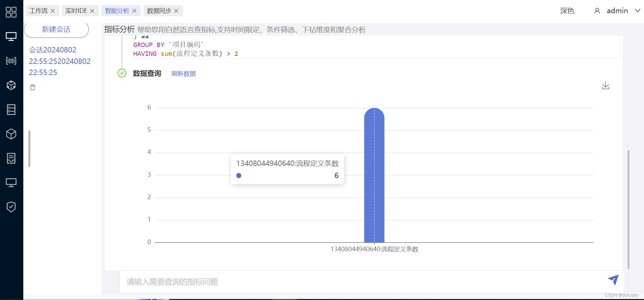Image resolution: width=644 pixels, height=300 pixels.
Task: Open the server rack list icon
Action: (x=11, y=110)
